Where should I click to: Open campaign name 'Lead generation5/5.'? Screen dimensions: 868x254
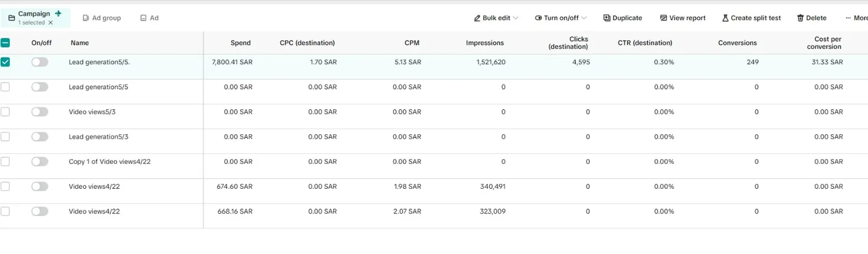point(99,62)
